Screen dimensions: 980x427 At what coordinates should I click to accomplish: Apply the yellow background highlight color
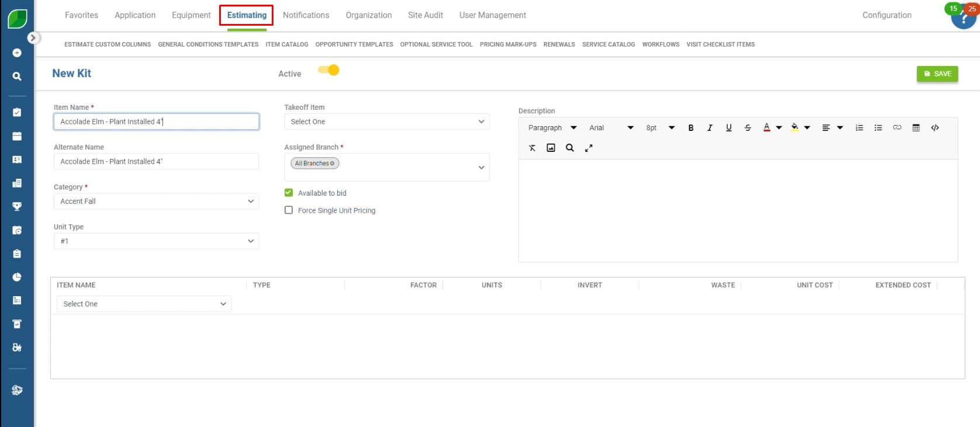click(795, 128)
